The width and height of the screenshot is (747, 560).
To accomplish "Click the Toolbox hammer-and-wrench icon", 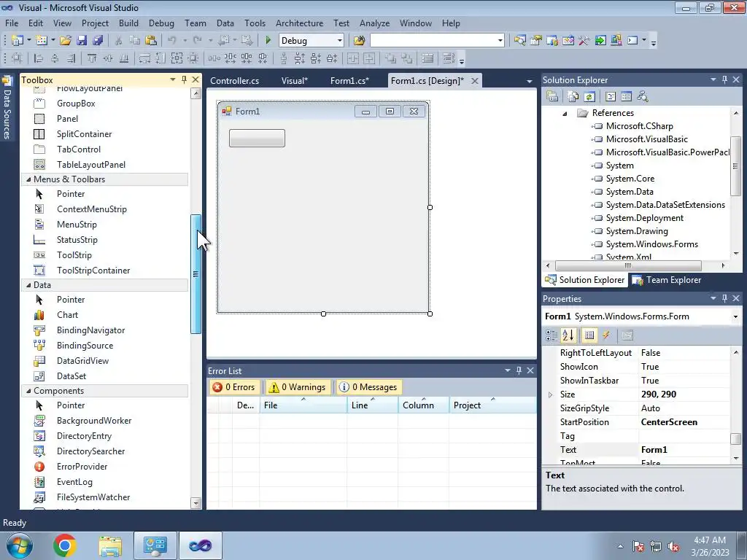I will [x=584, y=41].
